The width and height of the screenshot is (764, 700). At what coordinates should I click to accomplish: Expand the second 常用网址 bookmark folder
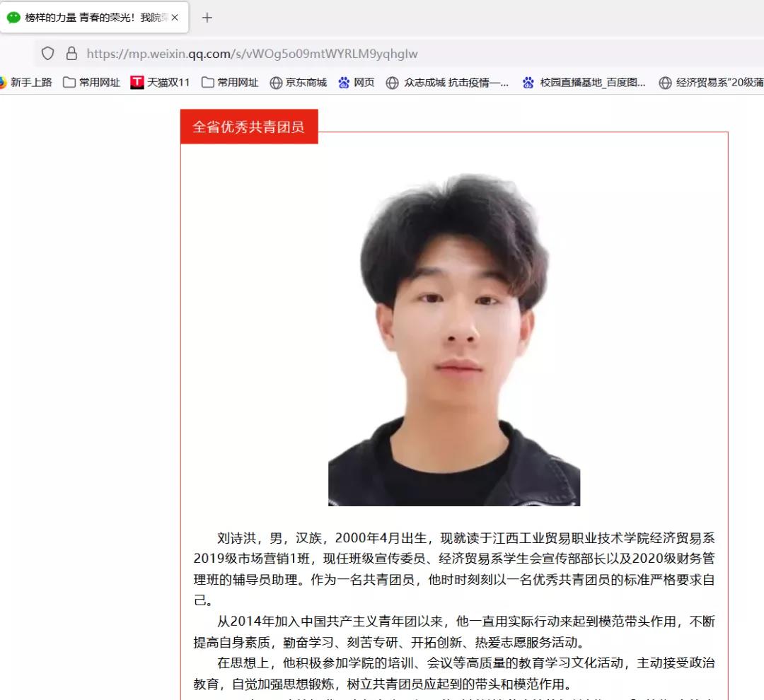click(230, 82)
